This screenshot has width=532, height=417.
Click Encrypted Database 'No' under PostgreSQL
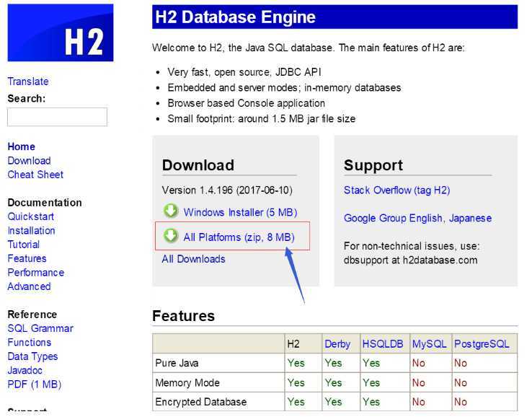[461, 402]
